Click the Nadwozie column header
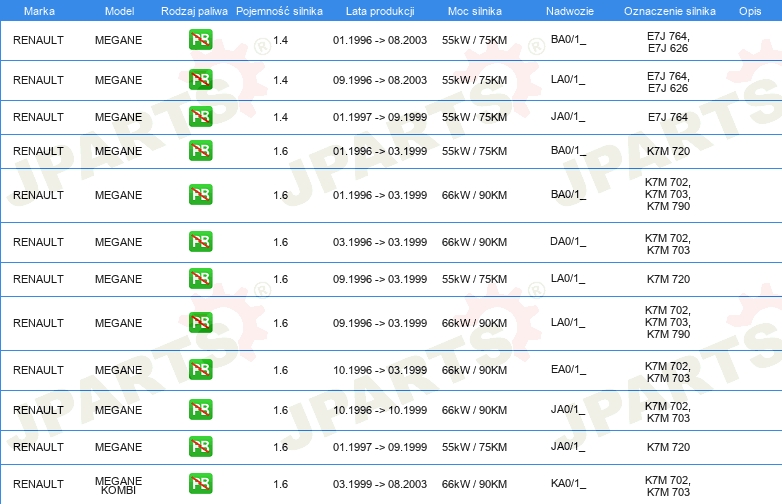Image resolution: width=782 pixels, height=504 pixels. 570,11
